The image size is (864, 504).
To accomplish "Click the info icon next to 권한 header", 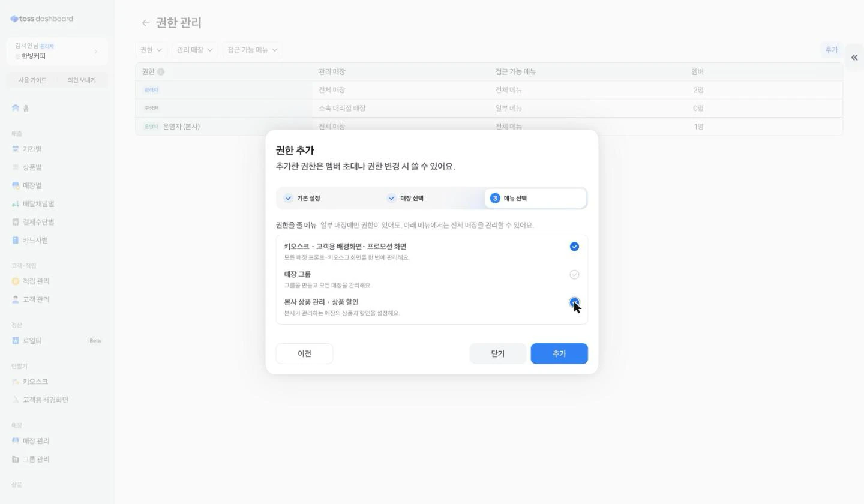I will click(161, 72).
